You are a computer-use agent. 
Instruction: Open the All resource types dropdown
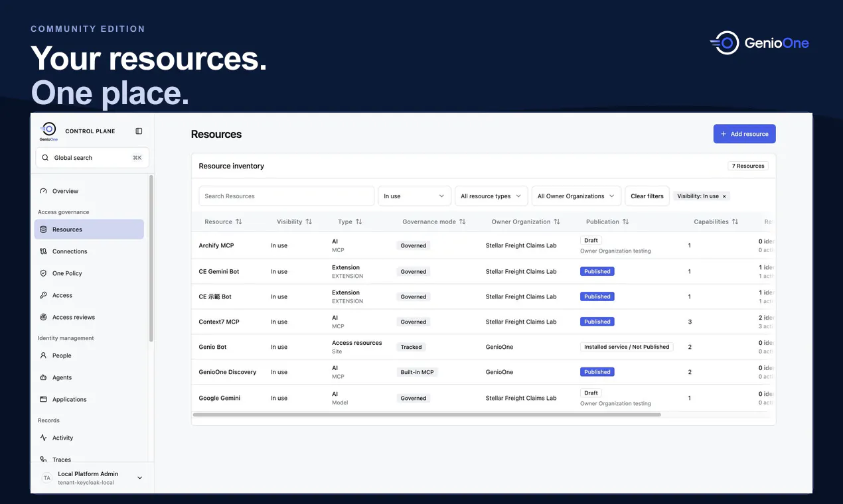(491, 196)
